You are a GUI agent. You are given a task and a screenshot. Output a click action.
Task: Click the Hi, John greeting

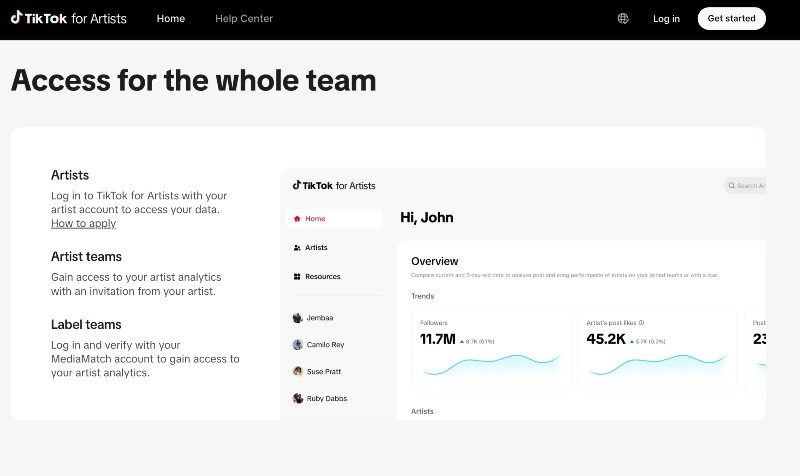[x=427, y=217]
